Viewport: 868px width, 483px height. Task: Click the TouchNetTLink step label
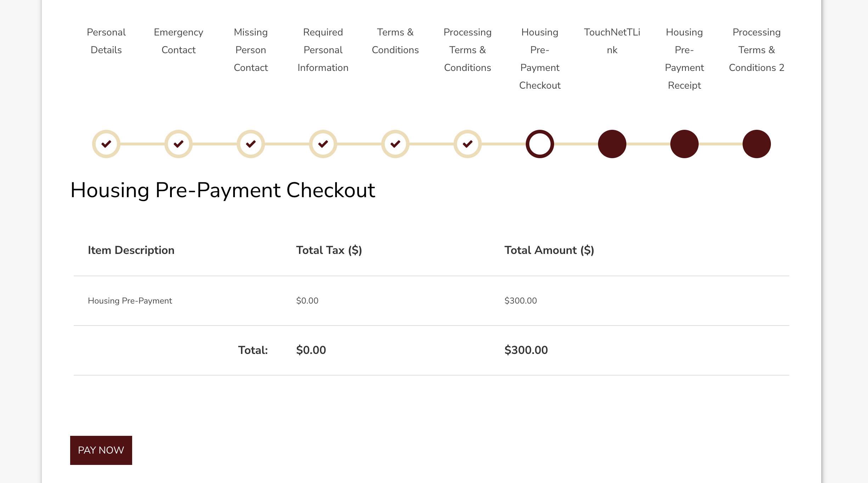point(612,41)
